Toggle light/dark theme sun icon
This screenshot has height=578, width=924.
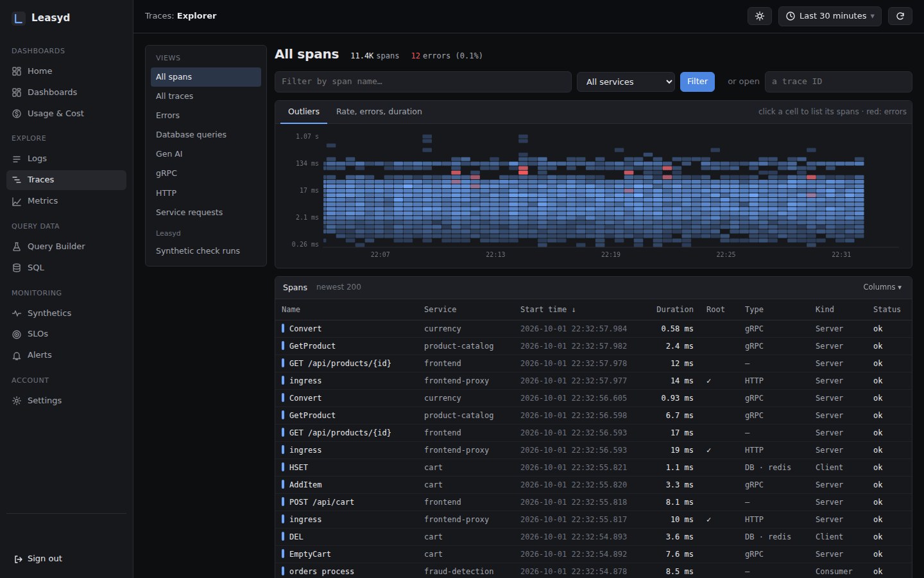(760, 16)
